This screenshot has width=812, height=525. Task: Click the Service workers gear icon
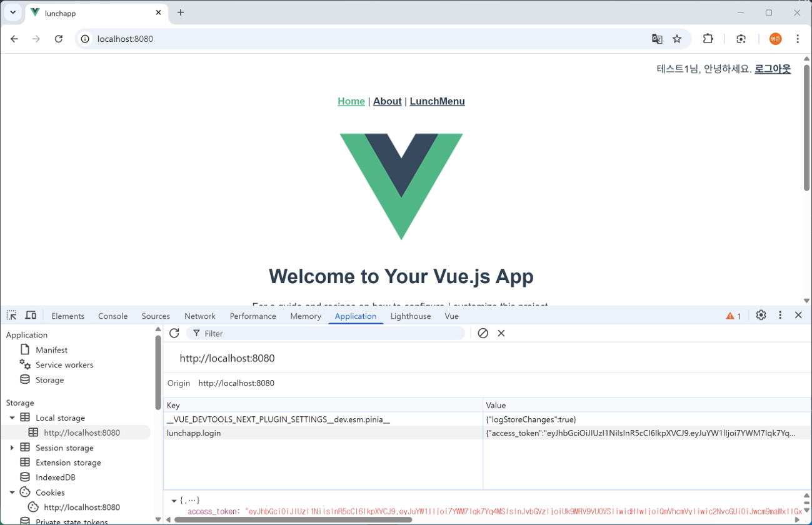pyautogui.click(x=25, y=364)
